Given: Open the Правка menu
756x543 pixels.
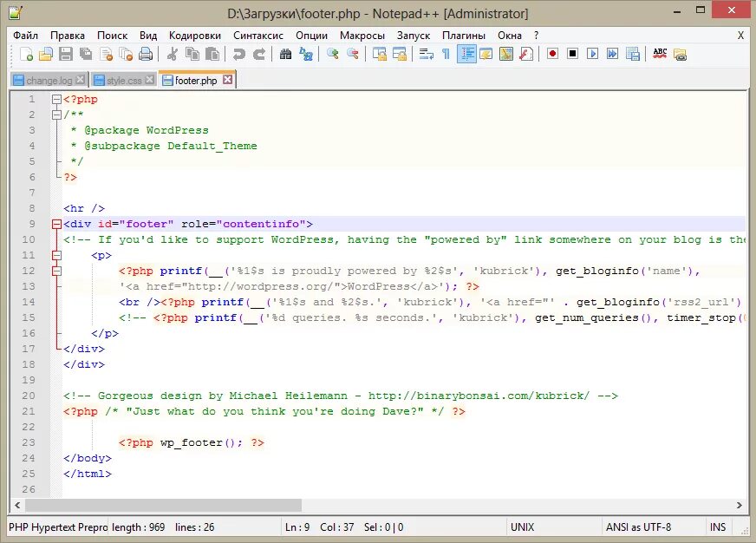Looking at the screenshot, I should click(x=68, y=36).
